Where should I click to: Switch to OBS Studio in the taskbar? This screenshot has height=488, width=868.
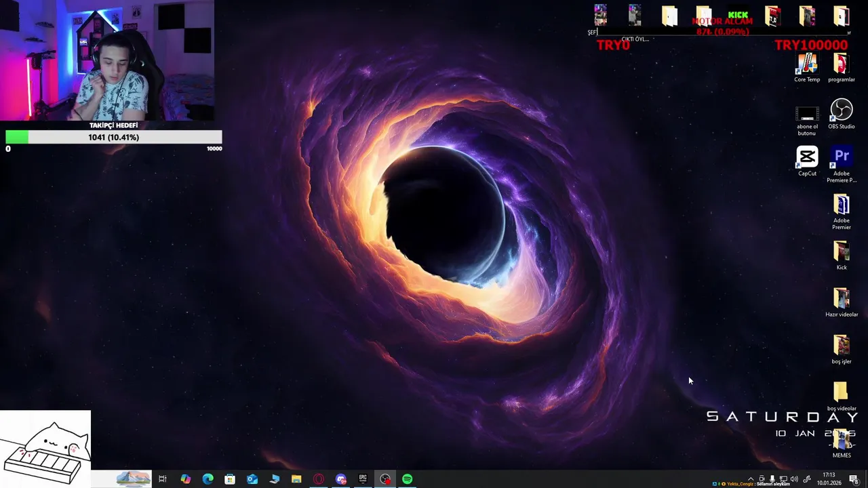385,479
